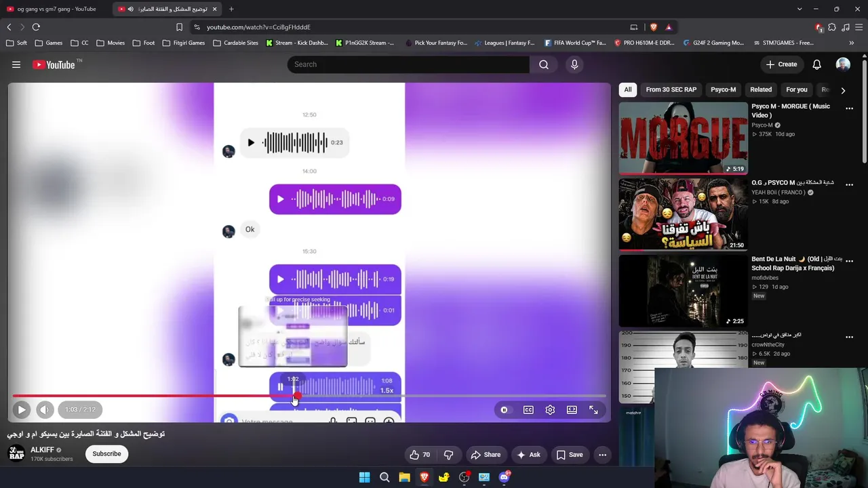Open options for Psyco M - MORGUE video

(849, 108)
